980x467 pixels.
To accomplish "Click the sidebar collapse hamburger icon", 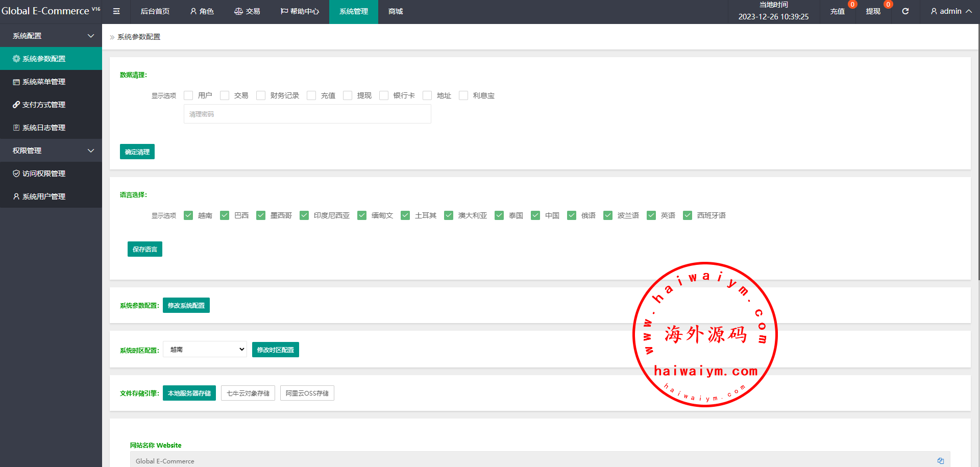I will click(116, 11).
